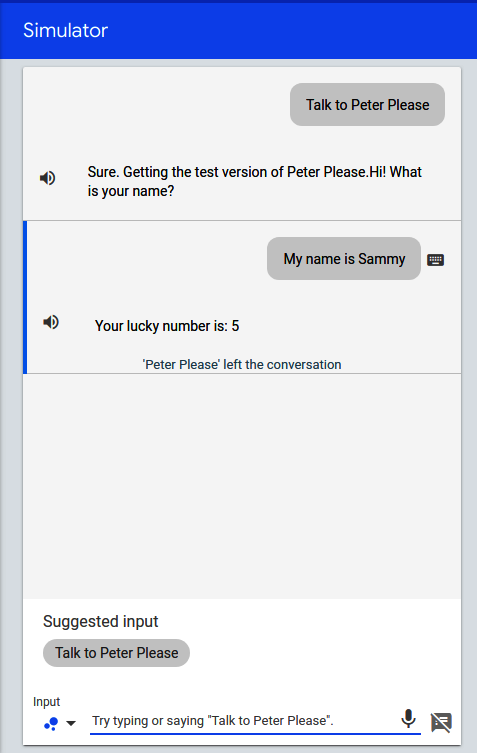Image resolution: width=477 pixels, height=753 pixels.
Task: Play audio for the lucky number response
Action: (x=51, y=322)
